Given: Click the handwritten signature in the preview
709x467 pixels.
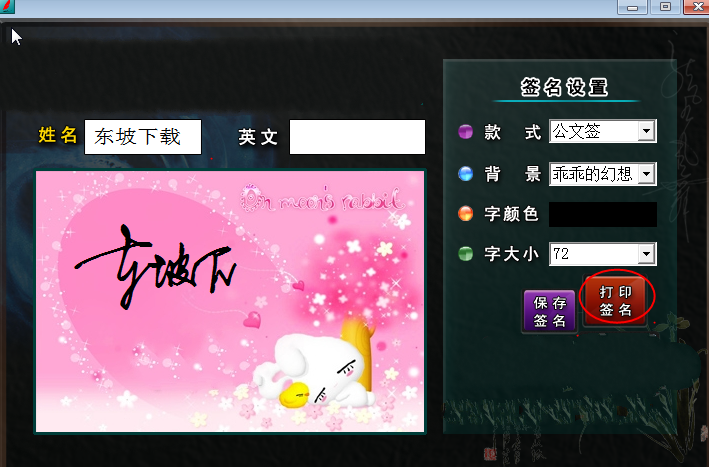Looking at the screenshot, I should [155, 268].
